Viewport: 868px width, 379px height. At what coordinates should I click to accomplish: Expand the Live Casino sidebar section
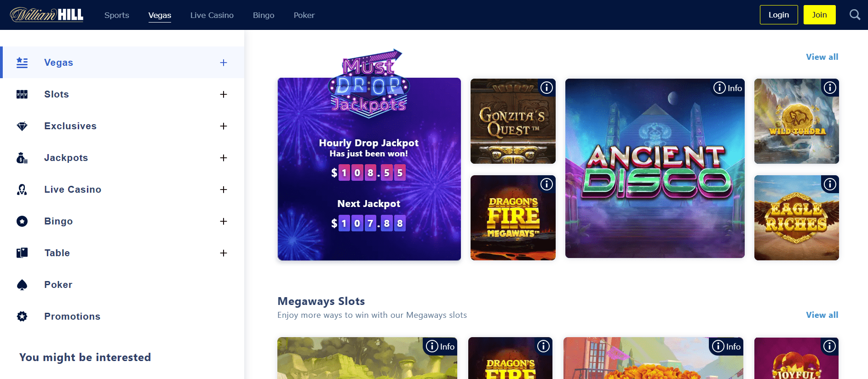point(224,189)
